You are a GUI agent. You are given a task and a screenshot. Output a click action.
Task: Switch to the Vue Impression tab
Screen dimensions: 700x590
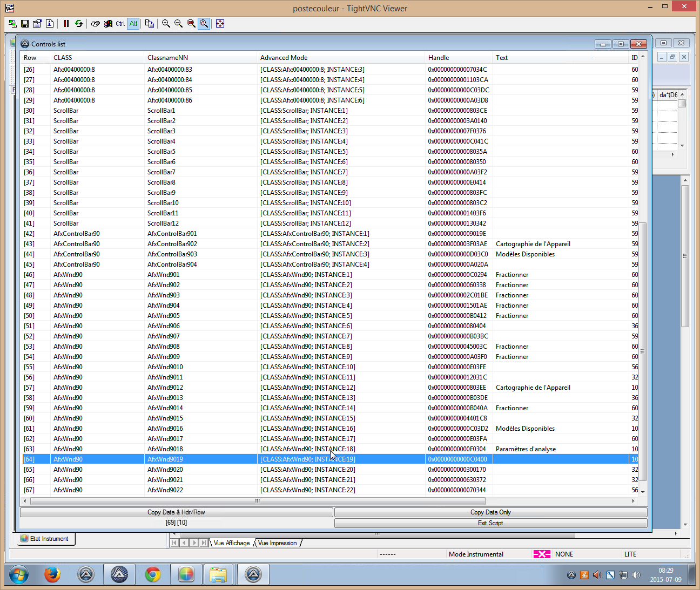277,543
